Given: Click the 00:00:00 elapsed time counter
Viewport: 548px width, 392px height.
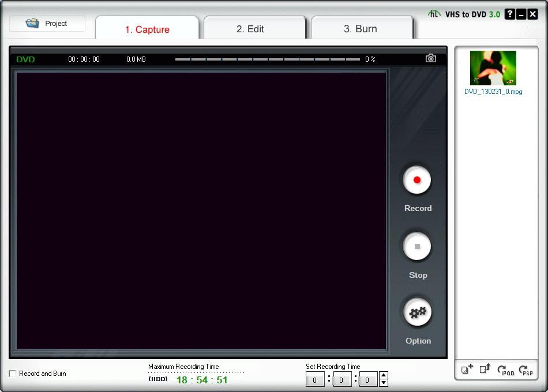Looking at the screenshot, I should pos(84,59).
